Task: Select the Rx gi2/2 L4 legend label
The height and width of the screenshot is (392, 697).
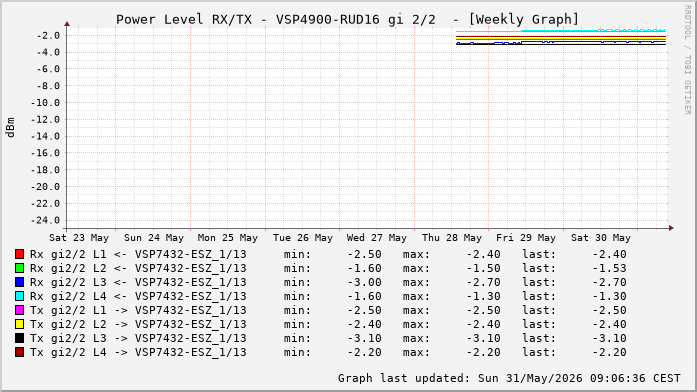Action: coord(138,296)
